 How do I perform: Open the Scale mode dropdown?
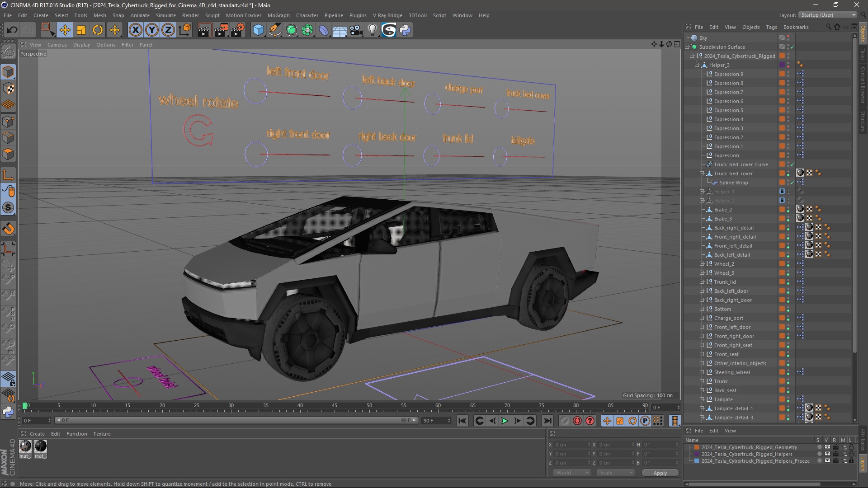point(616,473)
